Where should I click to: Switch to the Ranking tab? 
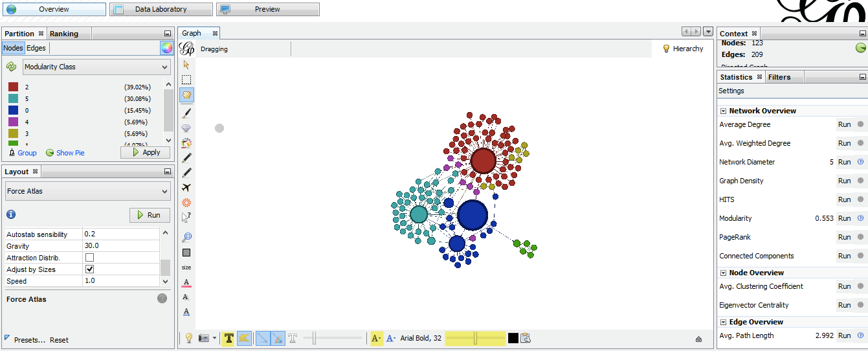pos(64,34)
